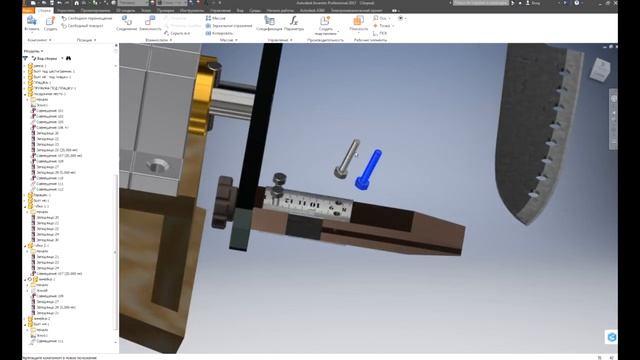Click the navigation wheel icon on nav bar
The width and height of the screenshot is (640, 360).
[x=613, y=98]
